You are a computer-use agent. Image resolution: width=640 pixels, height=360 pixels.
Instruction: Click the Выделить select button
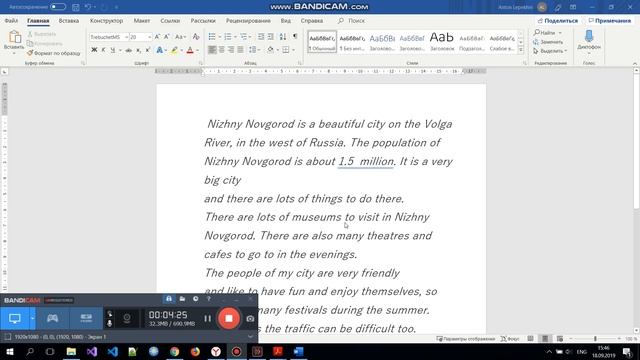pos(550,51)
